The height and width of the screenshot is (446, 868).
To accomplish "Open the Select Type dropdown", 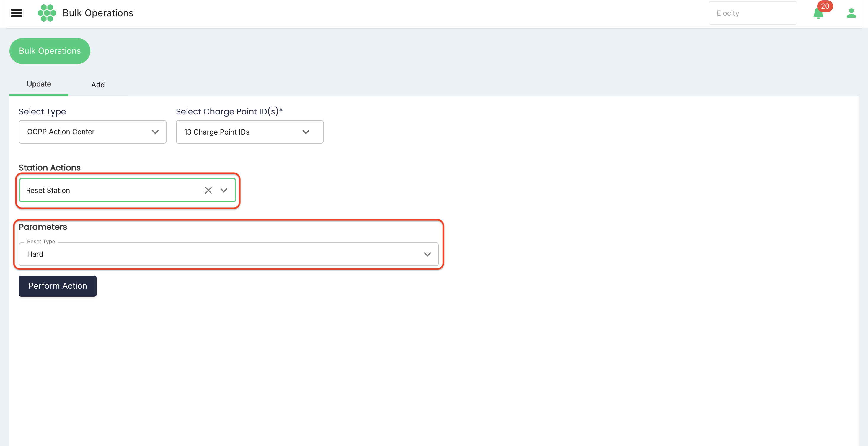I will (93, 132).
